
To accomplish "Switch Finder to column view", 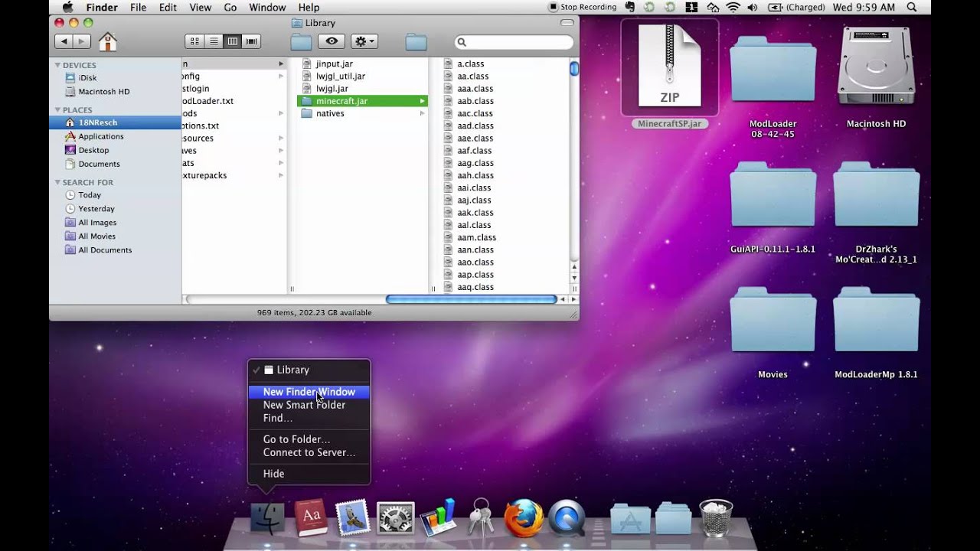I will 232,41.
